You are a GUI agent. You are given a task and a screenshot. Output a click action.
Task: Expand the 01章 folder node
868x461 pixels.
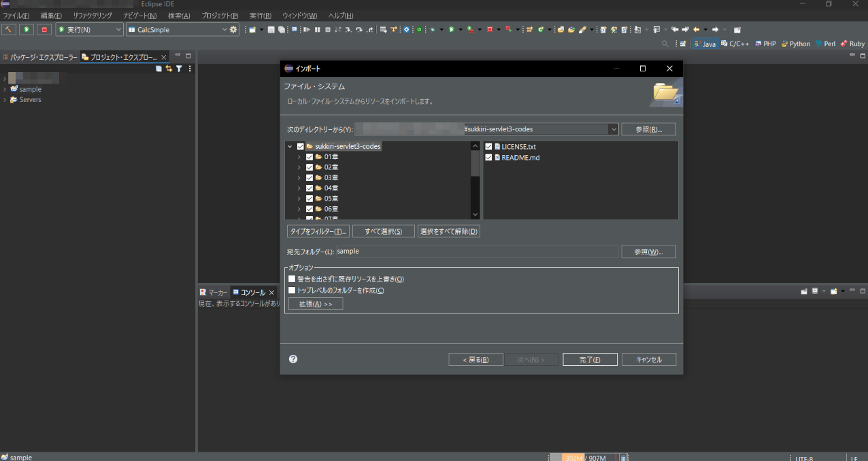[299, 157]
